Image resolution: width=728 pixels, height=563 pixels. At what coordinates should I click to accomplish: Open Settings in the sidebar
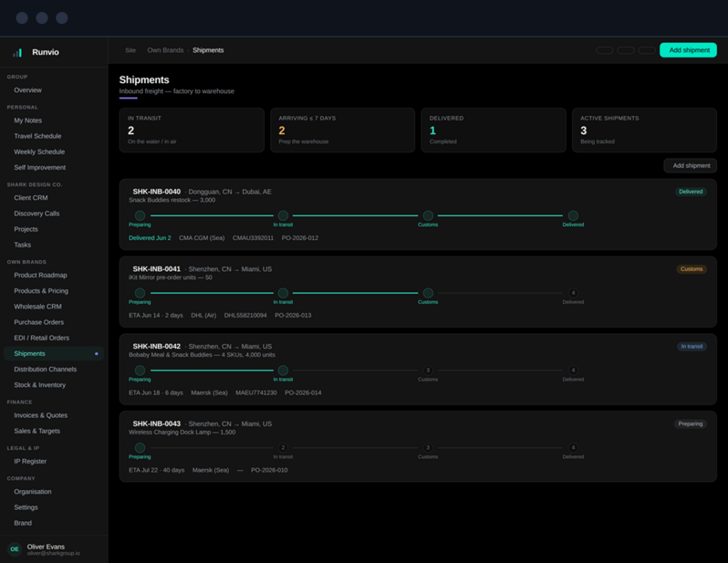[x=26, y=508]
